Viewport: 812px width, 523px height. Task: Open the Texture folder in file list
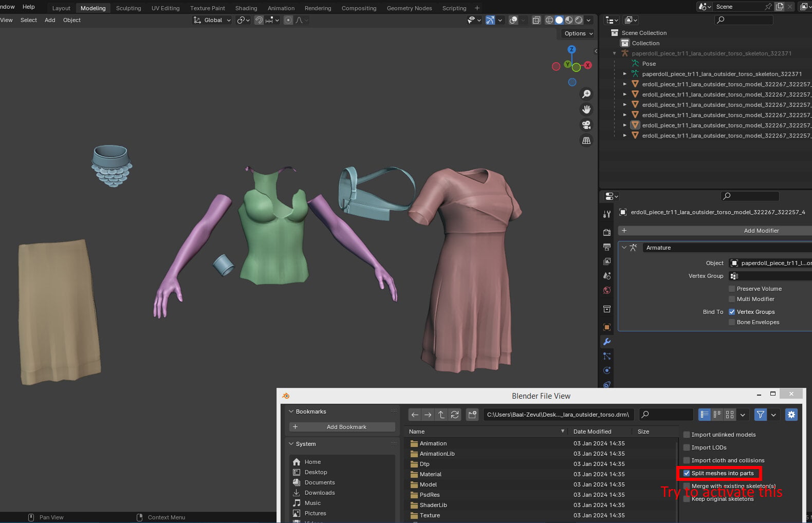(430, 515)
